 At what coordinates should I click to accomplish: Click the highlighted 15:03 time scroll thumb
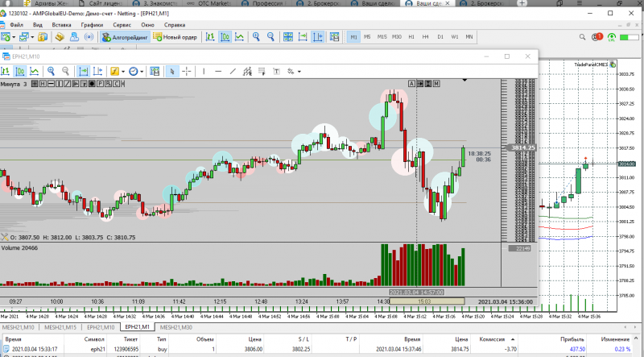(x=427, y=301)
